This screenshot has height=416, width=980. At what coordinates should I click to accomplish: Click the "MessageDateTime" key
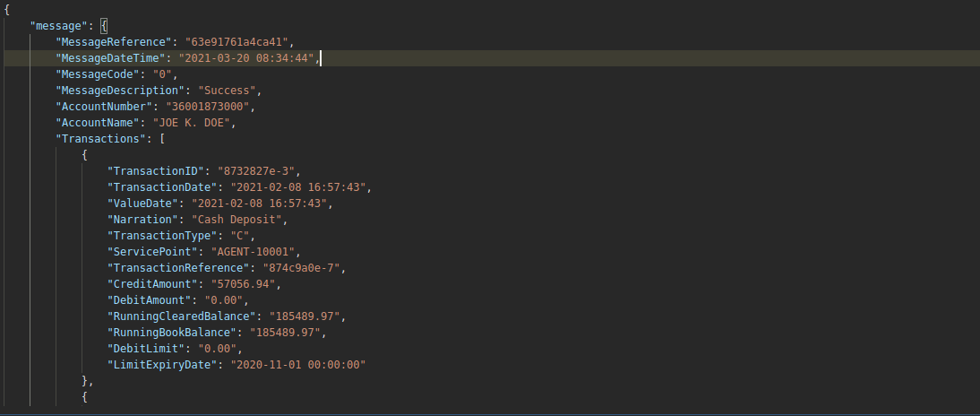click(110, 58)
